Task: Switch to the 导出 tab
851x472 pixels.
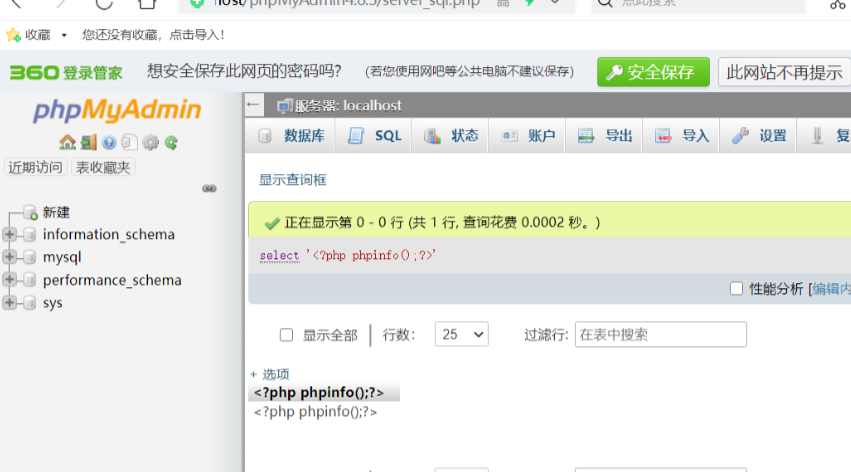Action: pos(604,136)
